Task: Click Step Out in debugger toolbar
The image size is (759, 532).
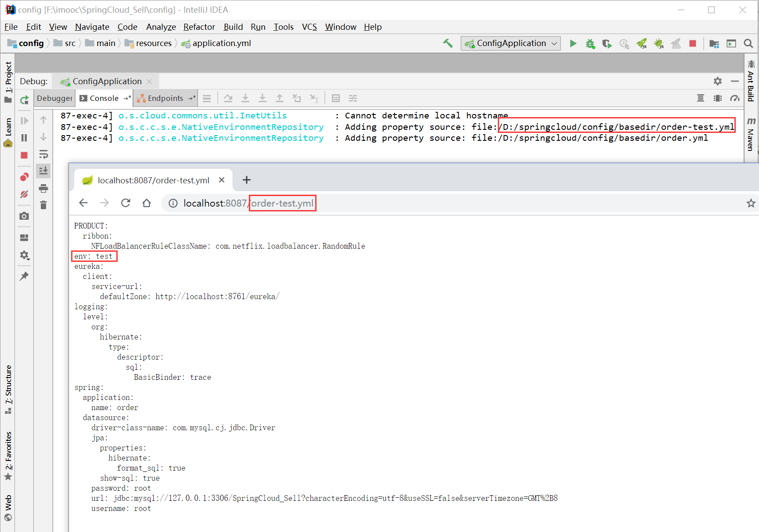Action: pos(280,98)
